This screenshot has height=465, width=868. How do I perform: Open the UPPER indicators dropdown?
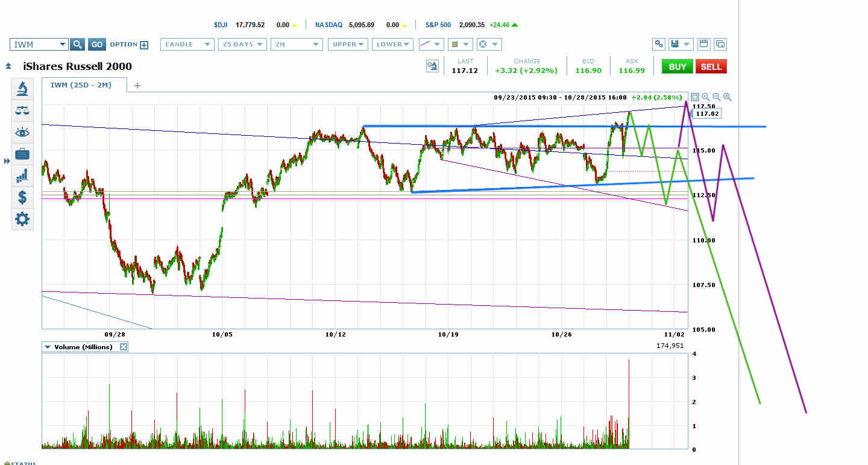tap(348, 44)
